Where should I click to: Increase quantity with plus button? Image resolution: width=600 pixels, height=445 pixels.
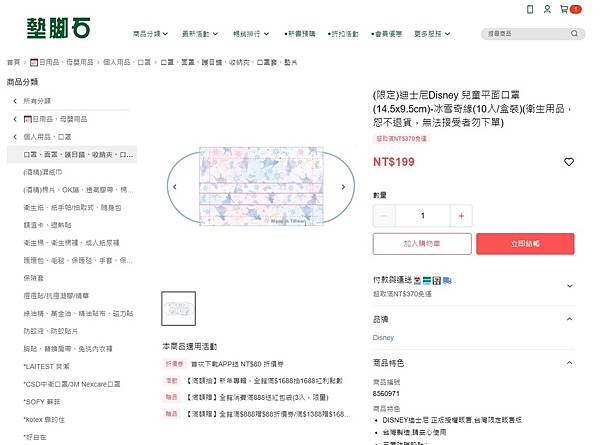(461, 216)
